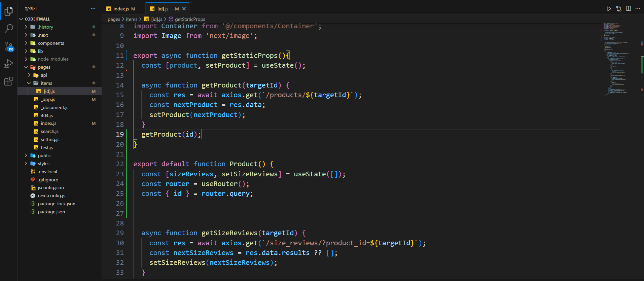Viewport: 644px width, 281px height.
Task: Click 'setSizeReviews' on line 32
Action: [177, 262]
